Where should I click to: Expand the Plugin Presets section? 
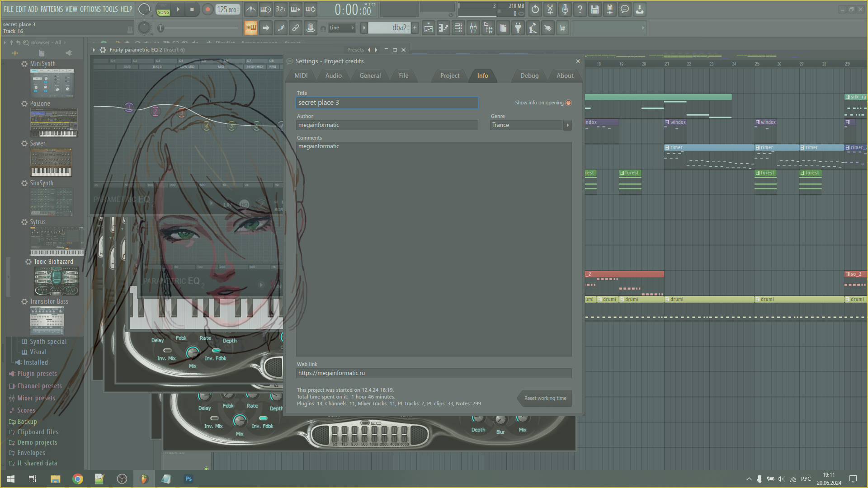tap(36, 374)
